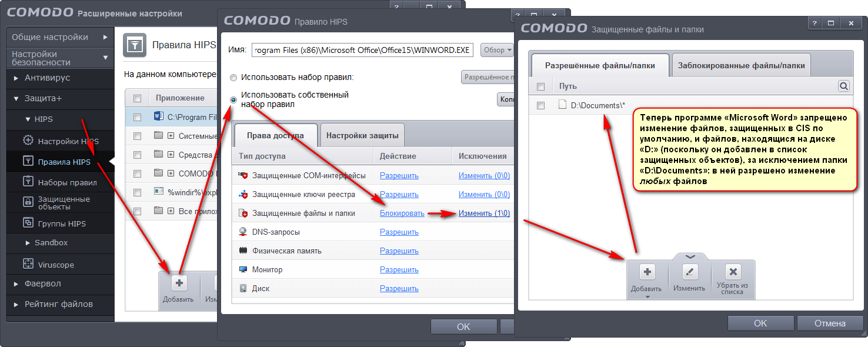Click the Word icon in application list row
This screenshot has width=868, height=347.
(158, 116)
